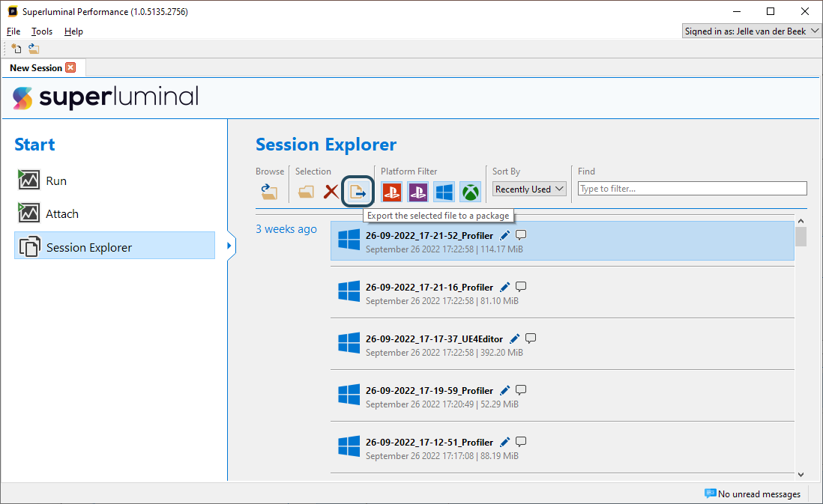
Task: Select Attach in the Start panel
Action: coord(61,213)
